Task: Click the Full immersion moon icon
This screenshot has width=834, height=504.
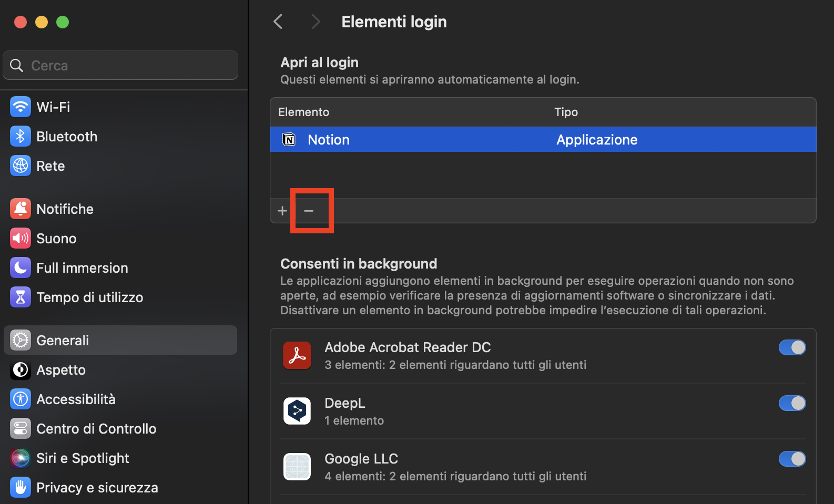Action: pyautogui.click(x=21, y=268)
